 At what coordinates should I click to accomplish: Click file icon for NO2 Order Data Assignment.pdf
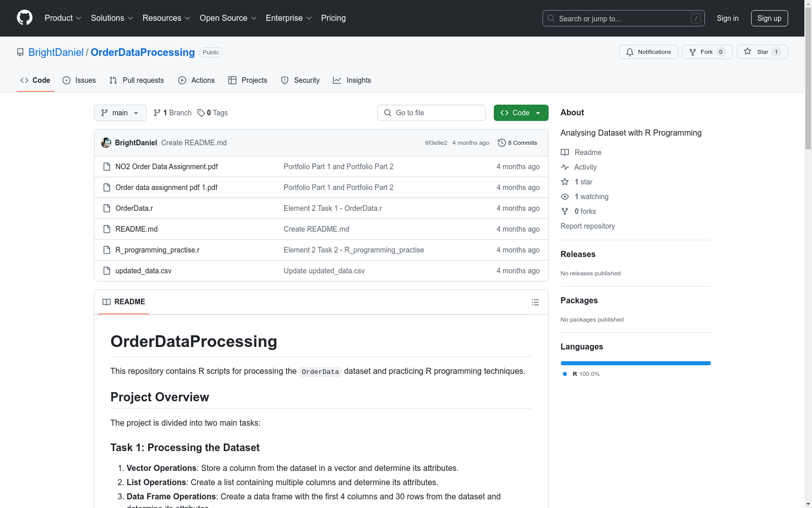(x=107, y=167)
